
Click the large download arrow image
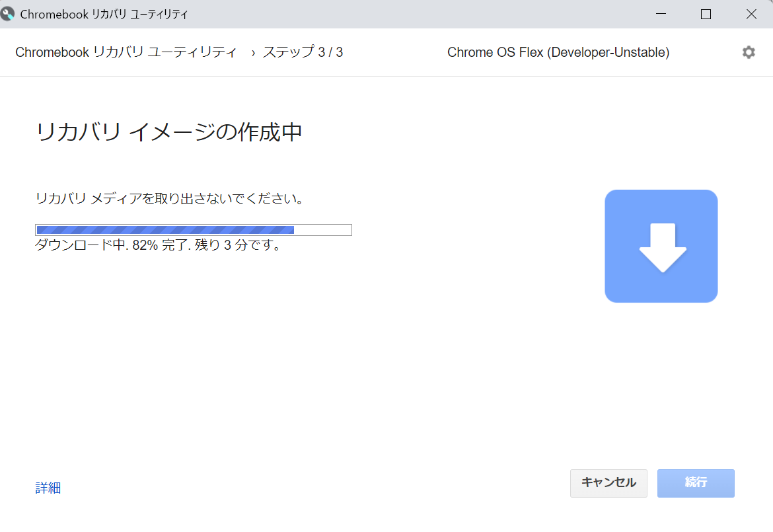pos(661,246)
